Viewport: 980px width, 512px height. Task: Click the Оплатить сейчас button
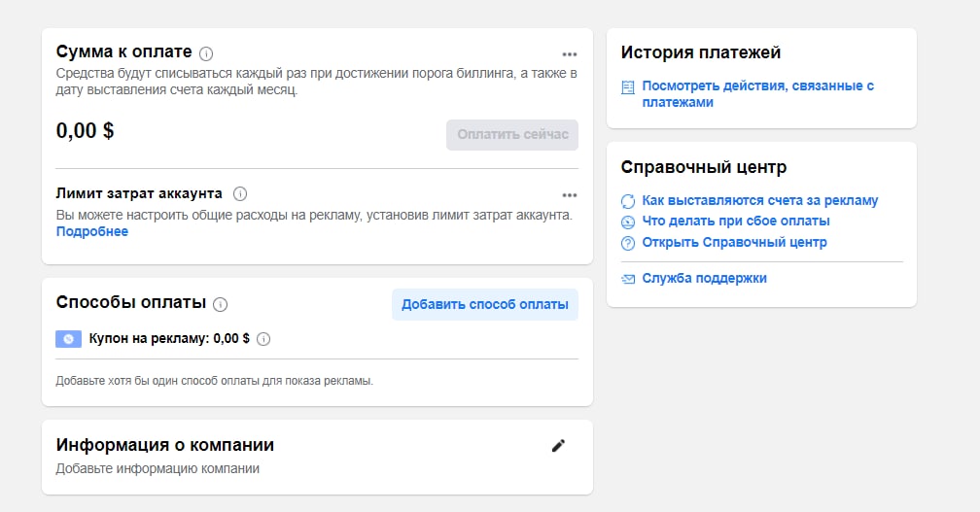pyautogui.click(x=511, y=135)
